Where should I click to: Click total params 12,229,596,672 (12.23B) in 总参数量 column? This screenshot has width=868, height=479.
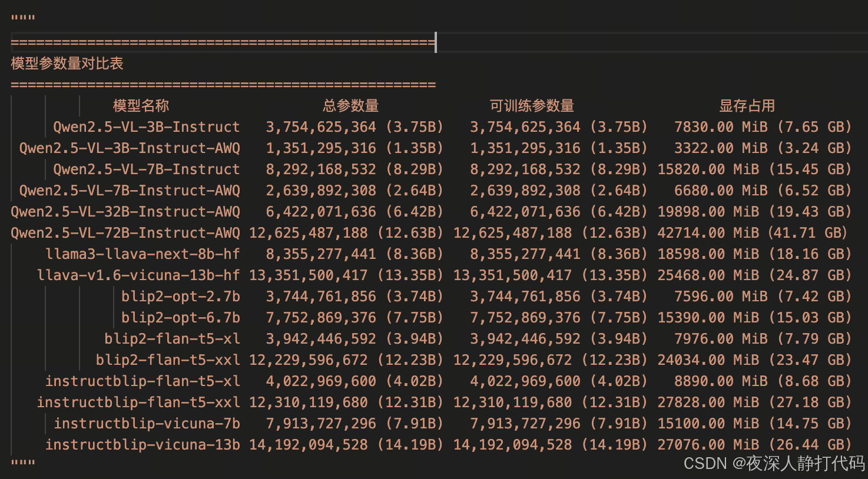(x=346, y=360)
